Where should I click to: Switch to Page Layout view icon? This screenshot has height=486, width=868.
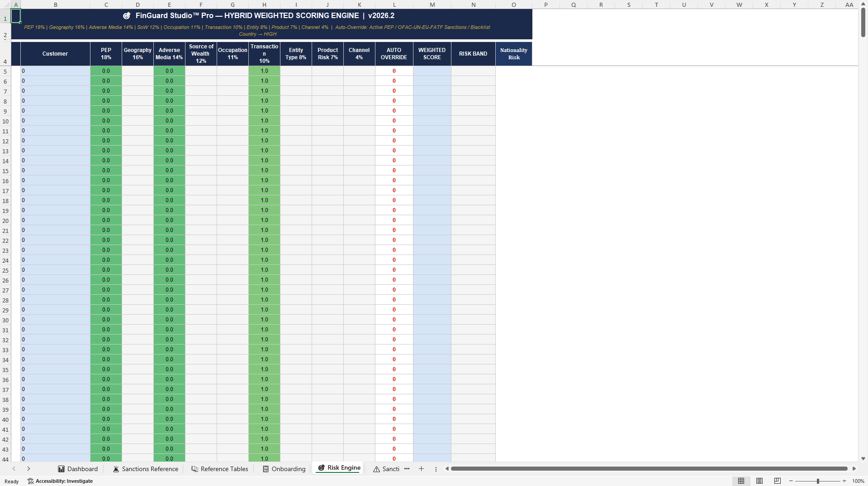click(x=759, y=481)
